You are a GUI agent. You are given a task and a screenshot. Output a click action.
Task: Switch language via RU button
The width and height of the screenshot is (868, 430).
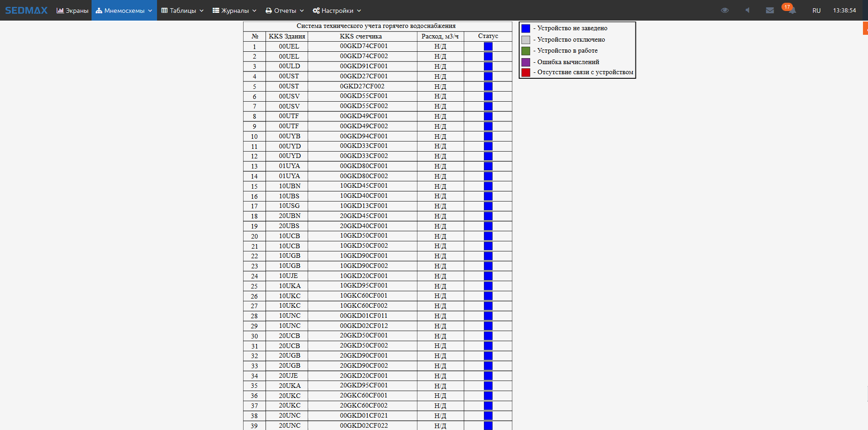click(x=816, y=10)
